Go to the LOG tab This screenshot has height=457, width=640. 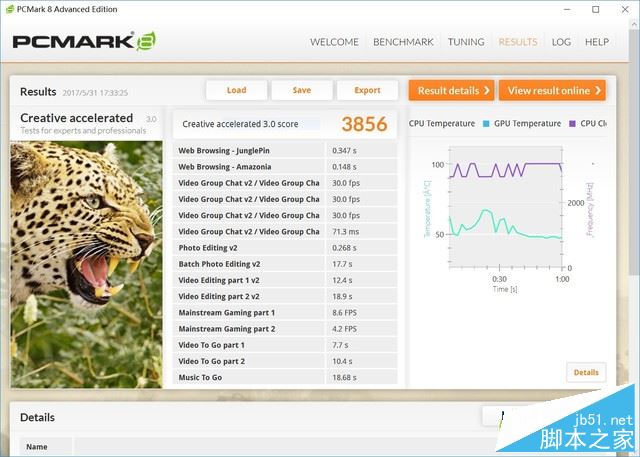coord(561,42)
